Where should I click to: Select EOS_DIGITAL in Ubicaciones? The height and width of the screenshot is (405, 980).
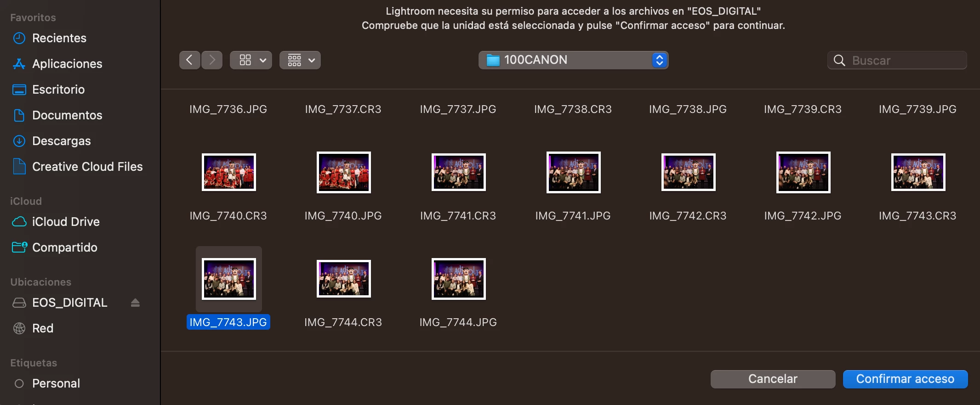click(69, 303)
